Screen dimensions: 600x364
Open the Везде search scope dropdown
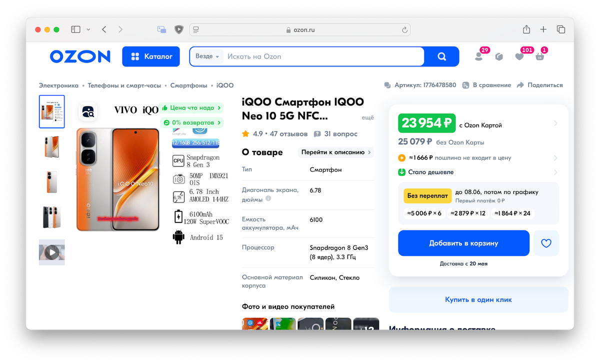click(207, 56)
